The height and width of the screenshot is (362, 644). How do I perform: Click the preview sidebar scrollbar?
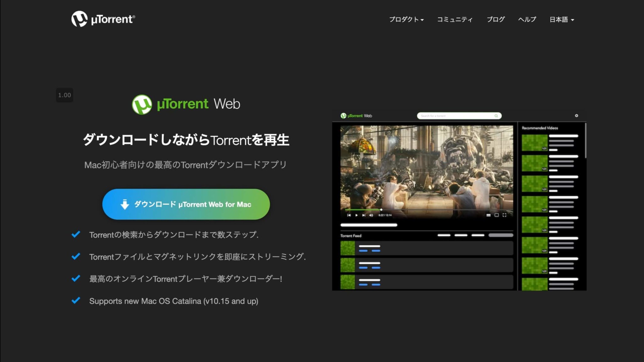[x=586, y=140]
